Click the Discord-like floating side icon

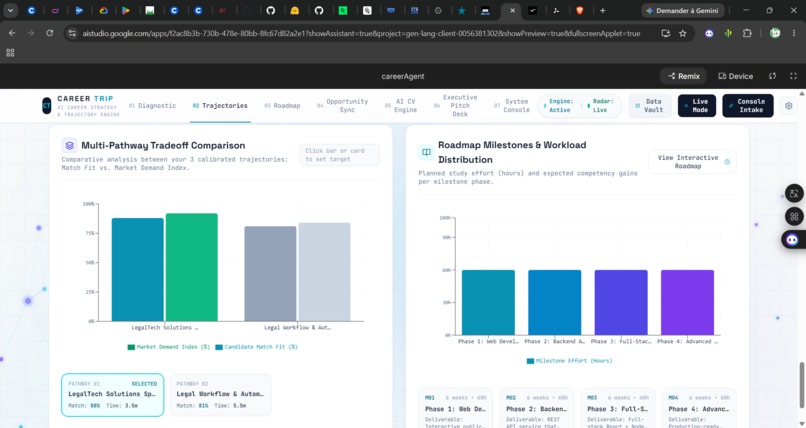click(793, 239)
